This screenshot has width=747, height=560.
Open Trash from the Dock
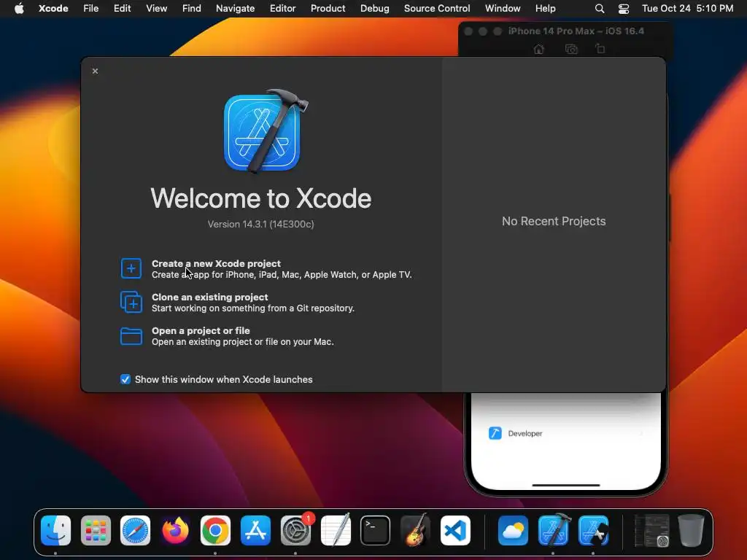(692, 531)
